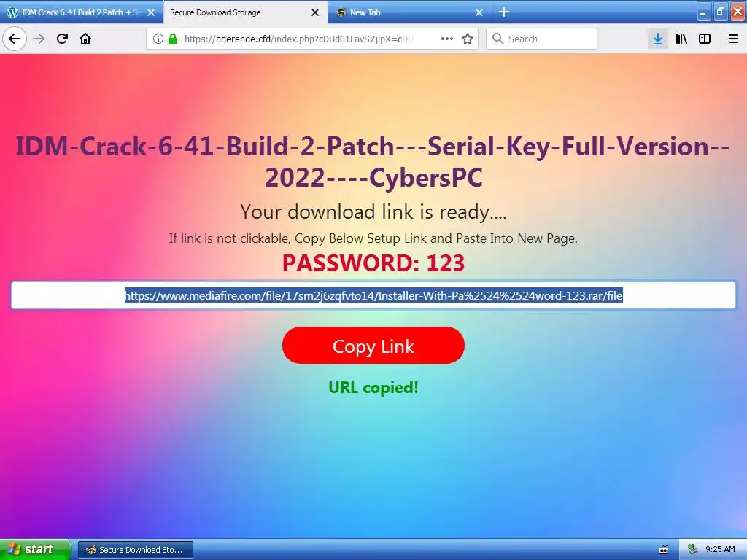This screenshot has width=747, height=560.
Task: Click the green padlock security icon
Action: pyautogui.click(x=173, y=39)
